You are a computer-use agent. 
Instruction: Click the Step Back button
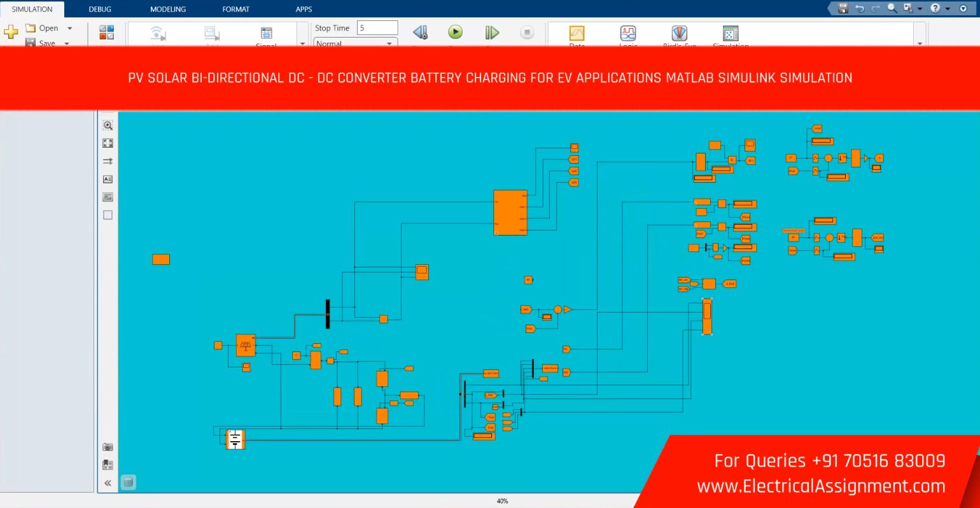tap(420, 32)
